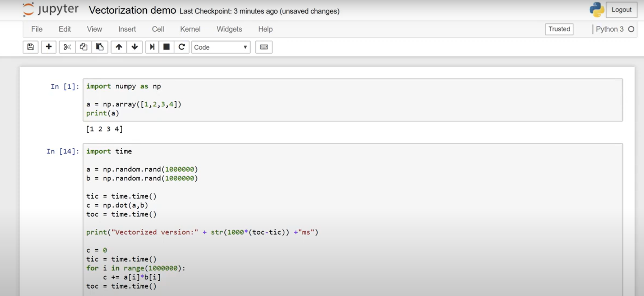Click the 'Vectorized version:' print statement

202,232
